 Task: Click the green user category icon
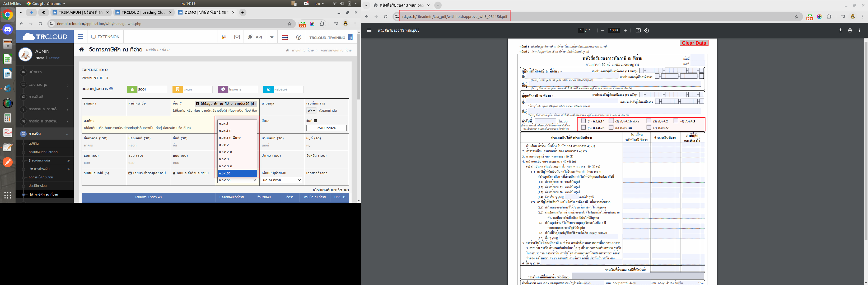pyautogui.click(x=132, y=89)
